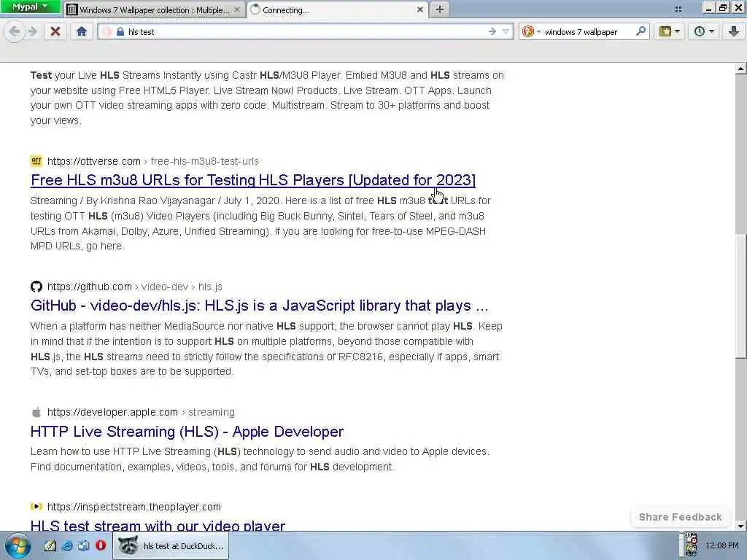
Task: Open the bookmarks star menu
Action: tap(670, 31)
